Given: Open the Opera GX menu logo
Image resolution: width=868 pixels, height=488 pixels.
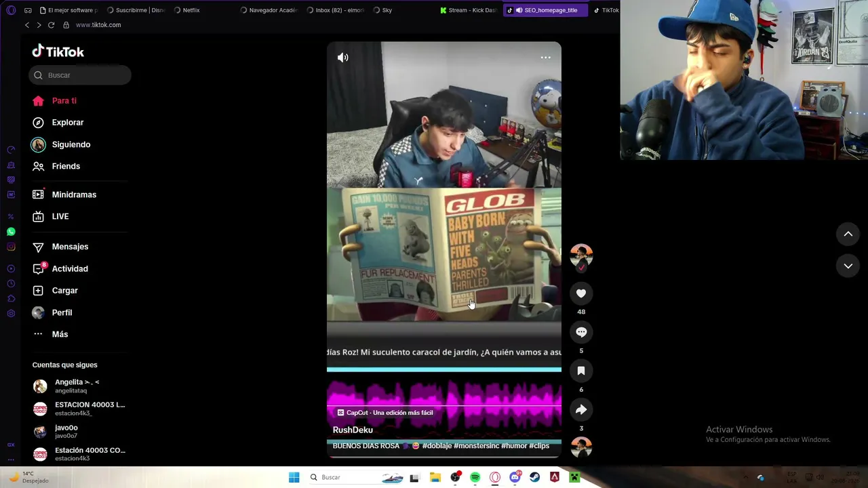Looking at the screenshot, I should pyautogui.click(x=11, y=10).
